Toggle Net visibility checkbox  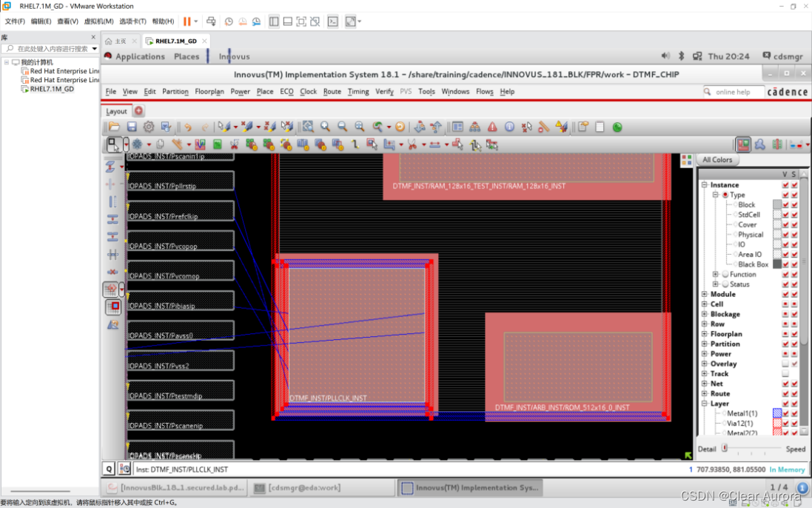point(785,384)
